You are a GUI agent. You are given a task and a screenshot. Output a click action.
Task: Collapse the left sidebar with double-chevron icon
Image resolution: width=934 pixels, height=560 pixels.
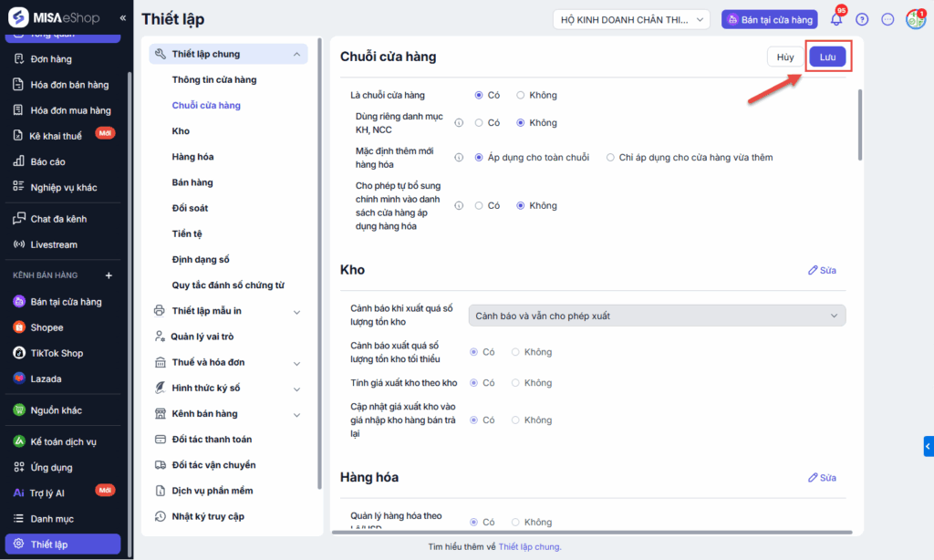(x=123, y=17)
